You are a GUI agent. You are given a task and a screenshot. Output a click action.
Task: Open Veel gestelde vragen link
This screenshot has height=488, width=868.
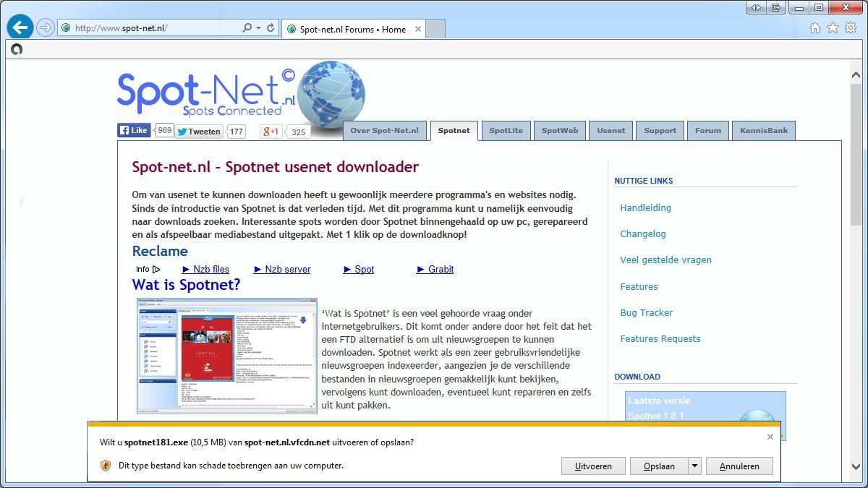click(x=665, y=260)
